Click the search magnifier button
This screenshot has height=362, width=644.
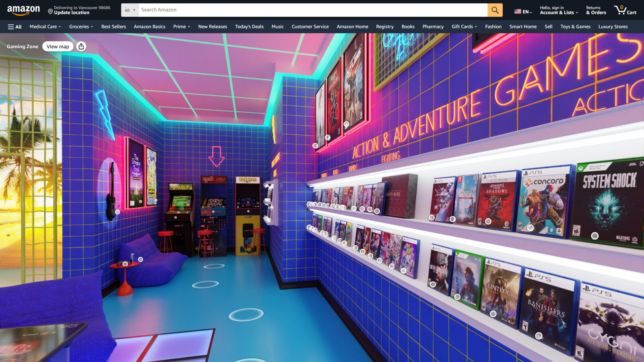coord(495,10)
